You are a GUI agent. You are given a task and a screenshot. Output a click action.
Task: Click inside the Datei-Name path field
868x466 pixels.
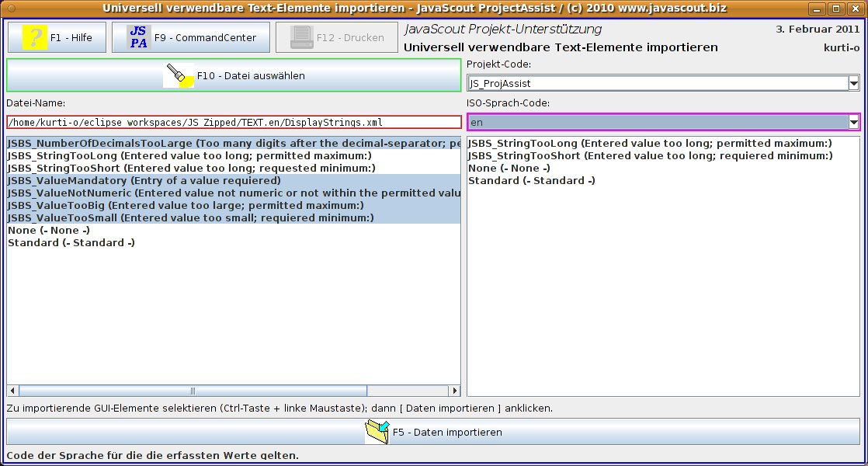pyautogui.click(x=233, y=122)
